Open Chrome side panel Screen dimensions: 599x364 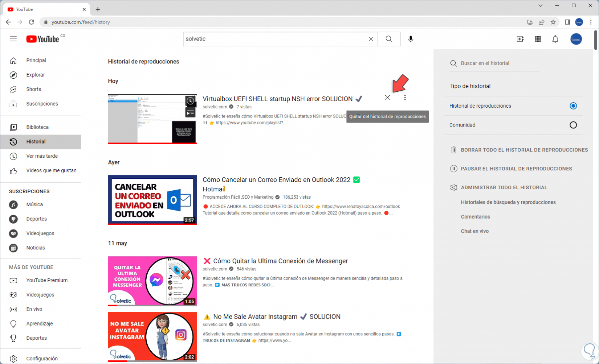(x=567, y=22)
